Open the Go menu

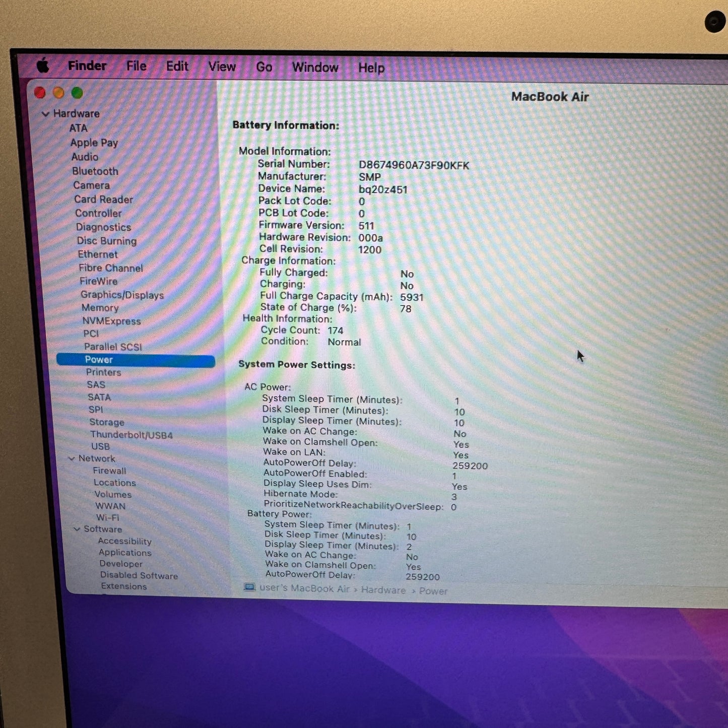tap(264, 67)
